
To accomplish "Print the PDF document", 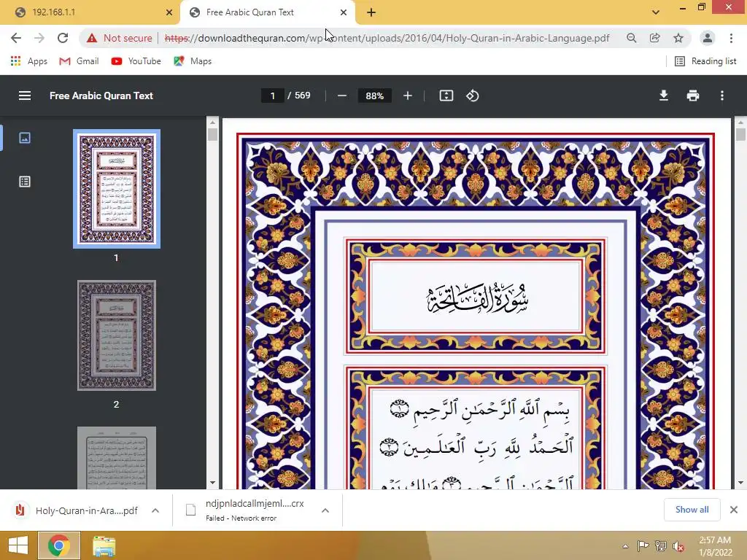I will click(693, 96).
